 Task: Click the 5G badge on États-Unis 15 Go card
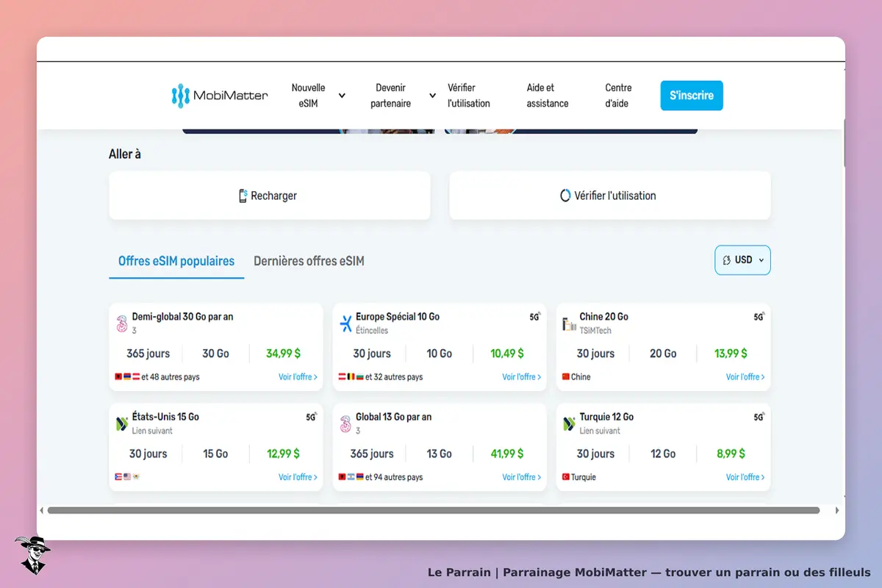pos(312,417)
